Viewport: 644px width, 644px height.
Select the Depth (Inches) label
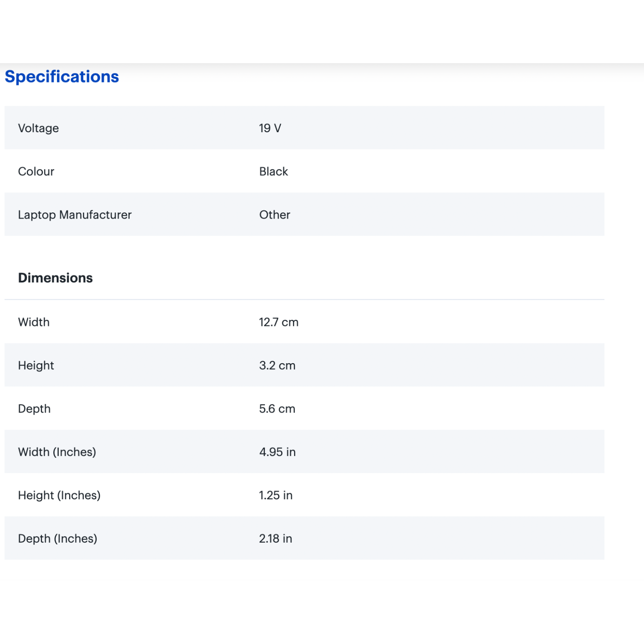58,538
